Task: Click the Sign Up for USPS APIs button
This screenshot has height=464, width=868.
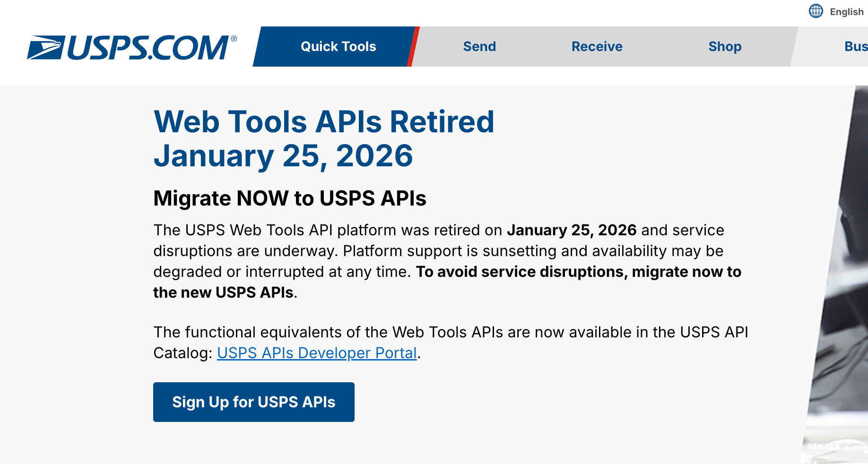Action: pos(254,402)
